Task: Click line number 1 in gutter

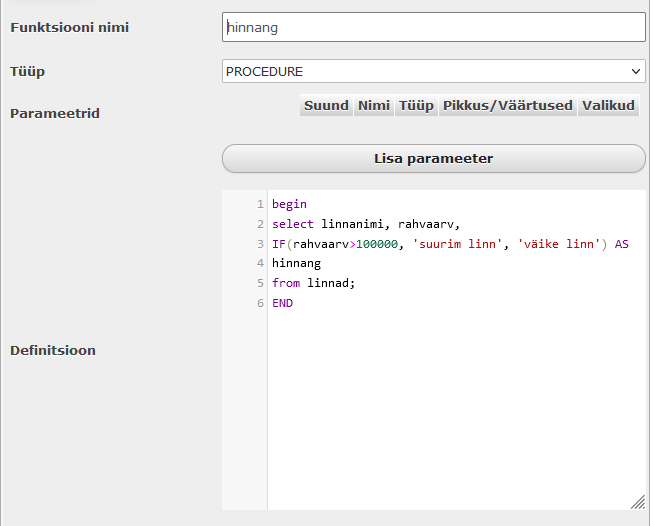Action: tap(260, 204)
